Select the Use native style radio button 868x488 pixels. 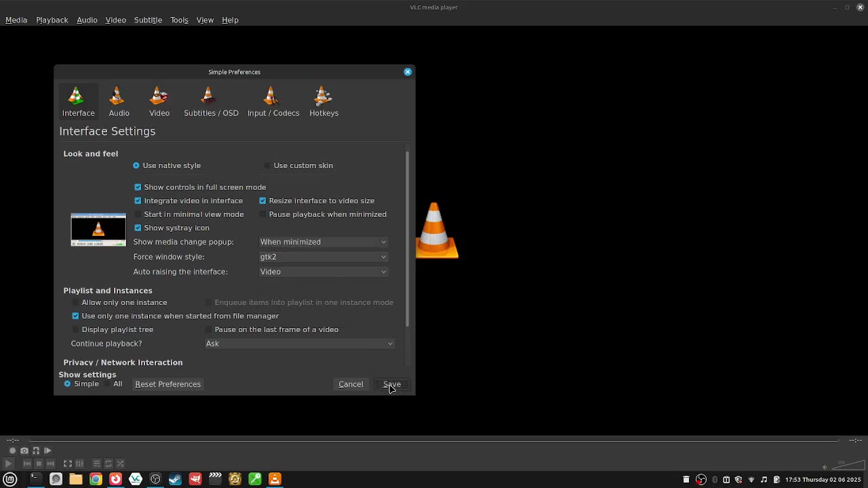(167, 165)
